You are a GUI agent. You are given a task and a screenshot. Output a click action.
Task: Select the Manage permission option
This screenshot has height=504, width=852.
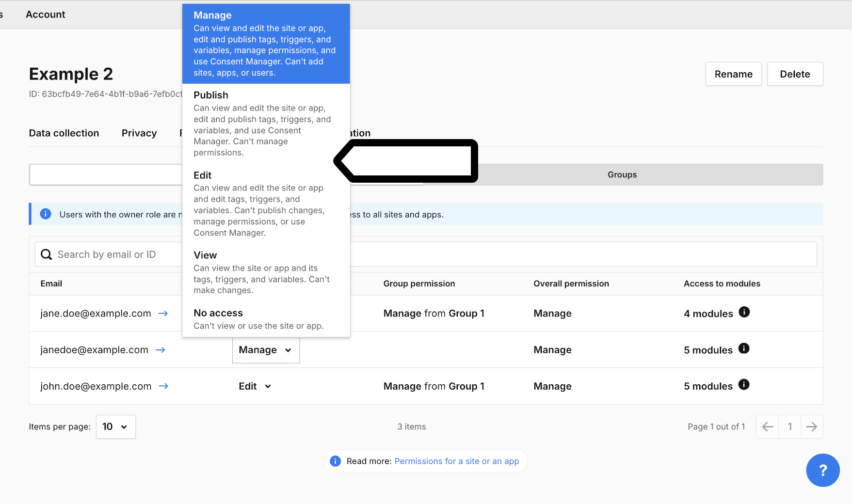point(266,44)
